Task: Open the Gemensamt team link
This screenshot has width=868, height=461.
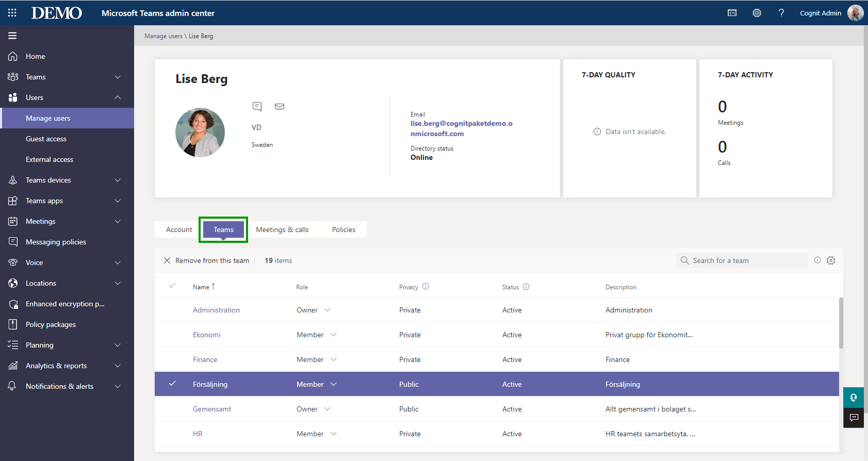Action: pos(212,409)
